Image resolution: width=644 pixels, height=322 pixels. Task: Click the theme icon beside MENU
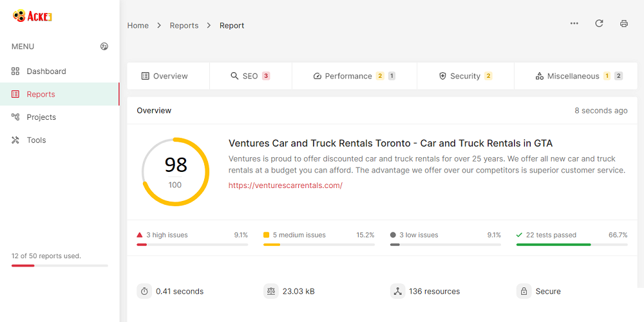[x=104, y=46]
